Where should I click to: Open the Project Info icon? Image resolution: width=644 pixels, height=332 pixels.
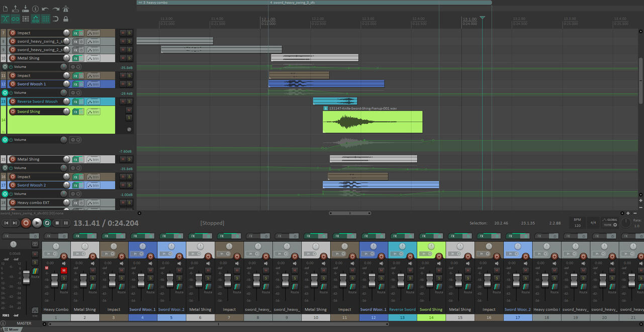coord(35,9)
